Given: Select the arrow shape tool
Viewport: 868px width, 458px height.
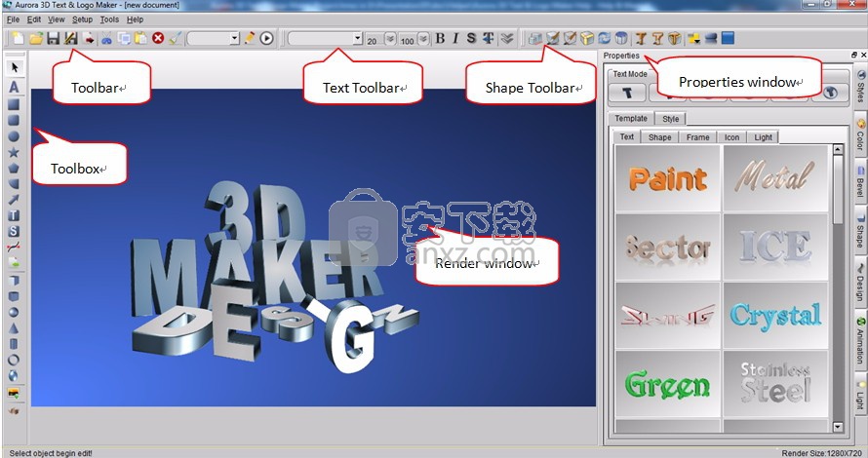Looking at the screenshot, I should [x=14, y=200].
